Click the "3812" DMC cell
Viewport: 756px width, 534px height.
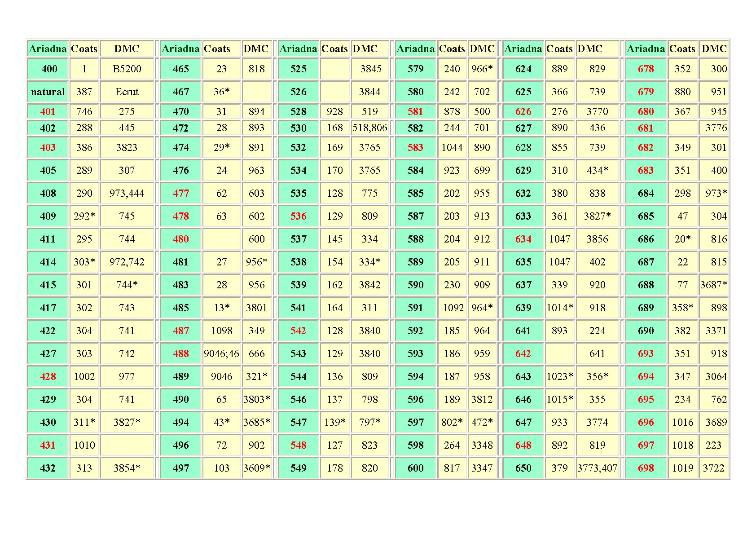(x=482, y=400)
